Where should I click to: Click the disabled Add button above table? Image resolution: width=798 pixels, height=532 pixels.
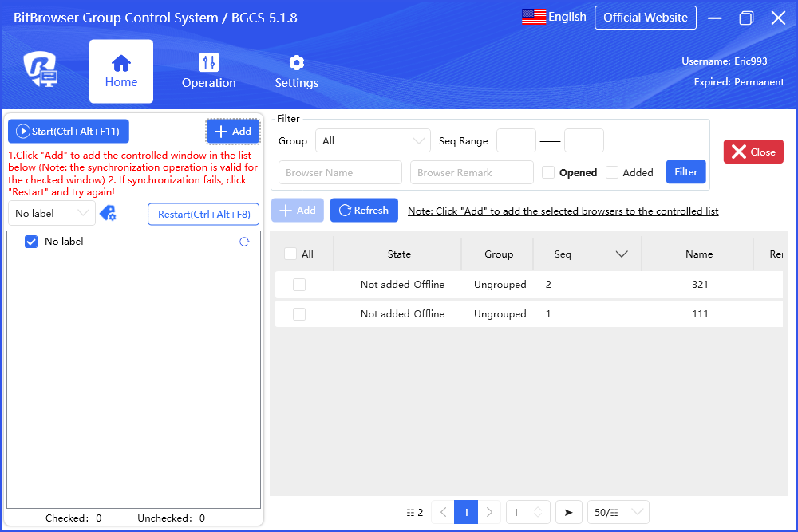pyautogui.click(x=297, y=210)
